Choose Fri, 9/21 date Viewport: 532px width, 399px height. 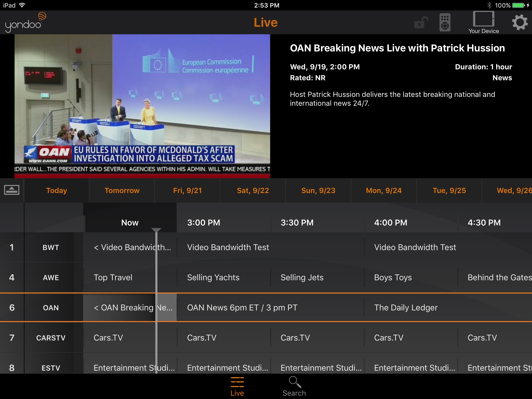[187, 190]
